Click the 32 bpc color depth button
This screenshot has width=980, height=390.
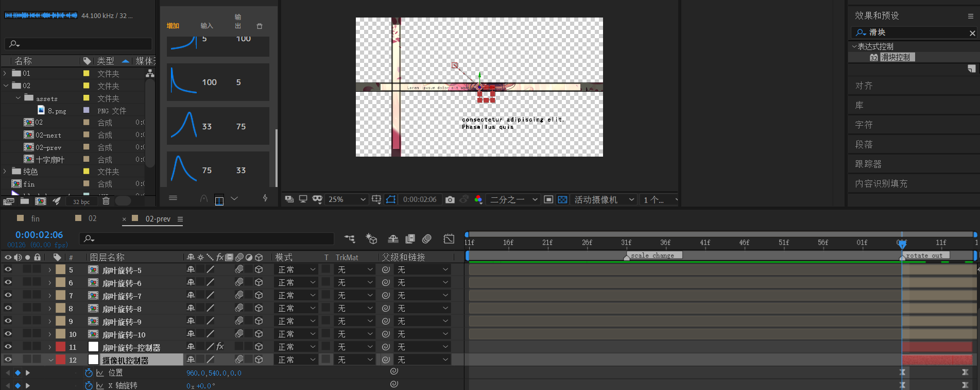(x=81, y=201)
